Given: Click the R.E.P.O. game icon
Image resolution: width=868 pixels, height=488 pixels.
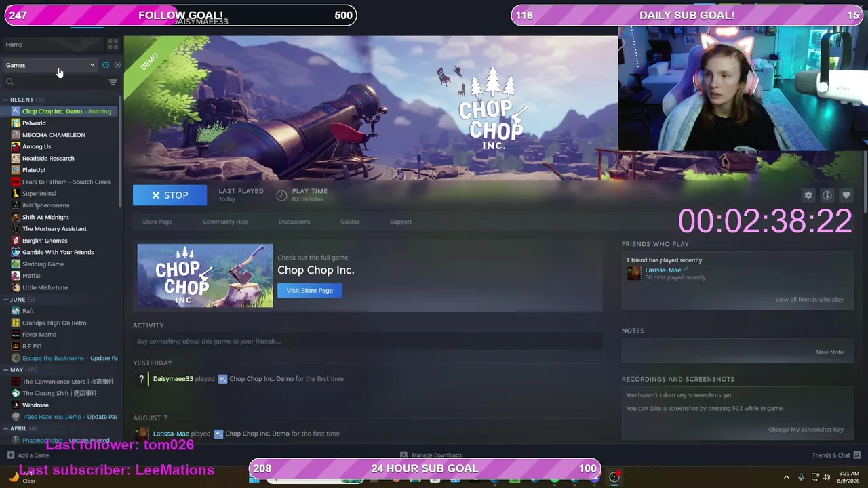Looking at the screenshot, I should pyautogui.click(x=16, y=346).
